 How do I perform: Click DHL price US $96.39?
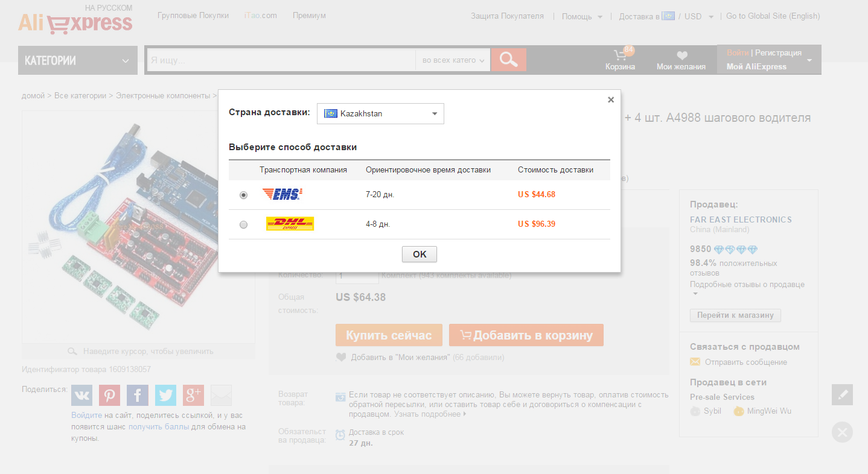click(x=537, y=224)
